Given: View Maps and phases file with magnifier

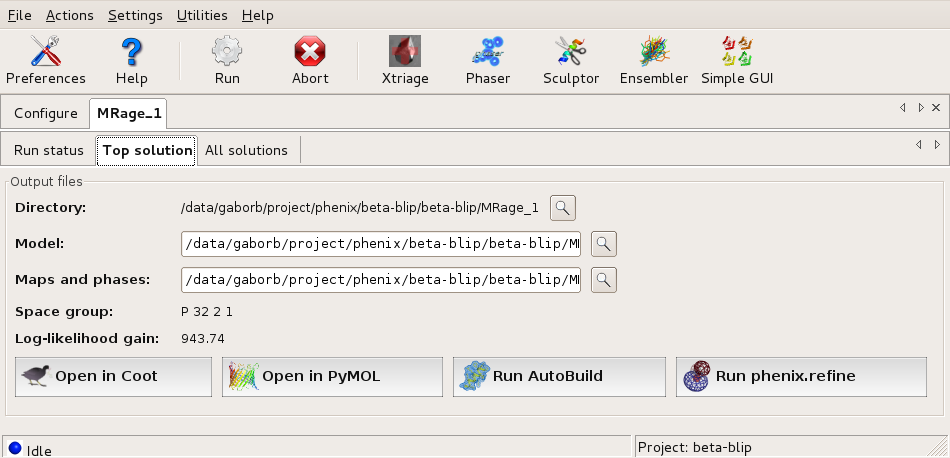Looking at the screenshot, I should tap(604, 280).
